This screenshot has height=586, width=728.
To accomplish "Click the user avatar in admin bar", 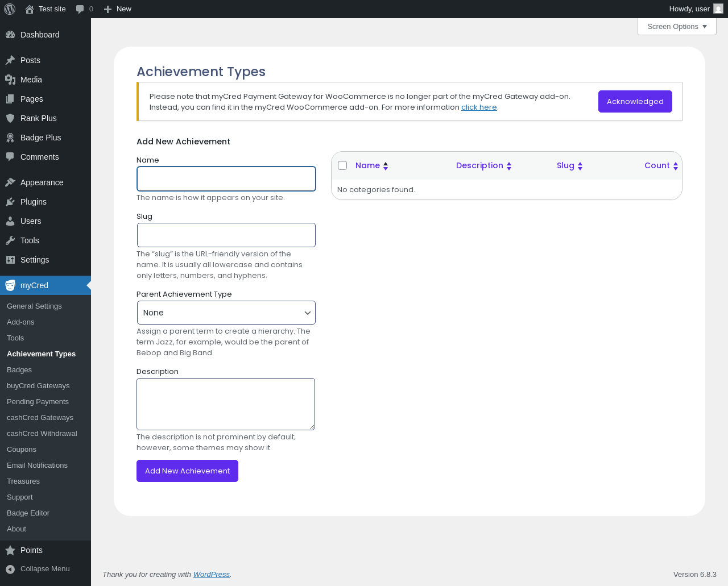I will point(718,9).
